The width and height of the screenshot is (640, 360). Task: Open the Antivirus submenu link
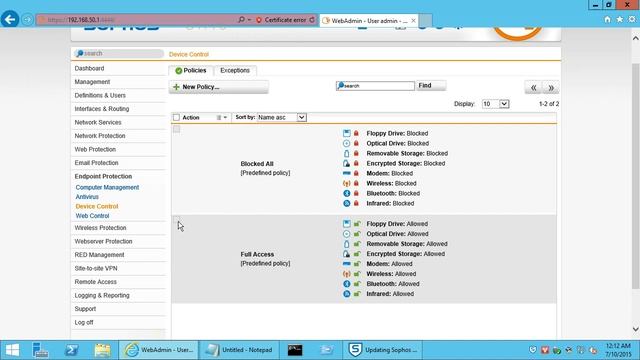(87, 197)
